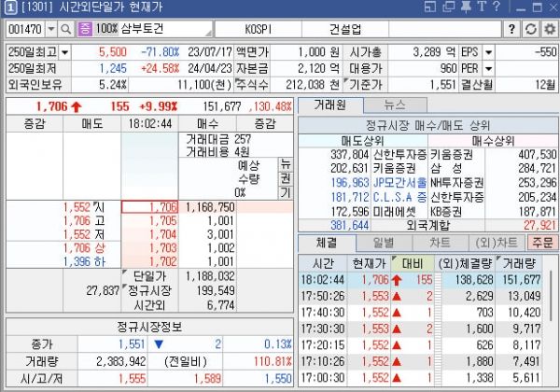Expand the EPS dropdown arrow
This screenshot has height=392, width=560.
pyautogui.click(x=488, y=52)
